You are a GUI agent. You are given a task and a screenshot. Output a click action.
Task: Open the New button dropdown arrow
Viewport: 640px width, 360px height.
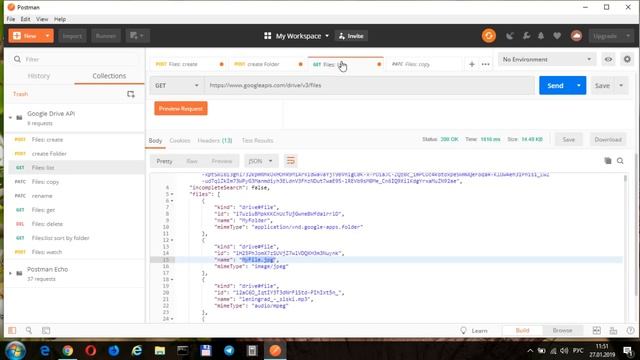(47, 36)
